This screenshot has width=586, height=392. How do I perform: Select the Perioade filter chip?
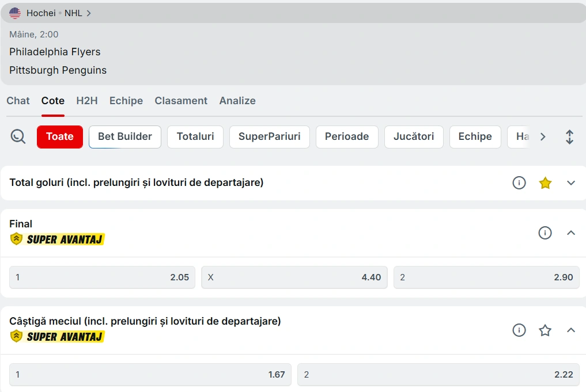click(347, 137)
